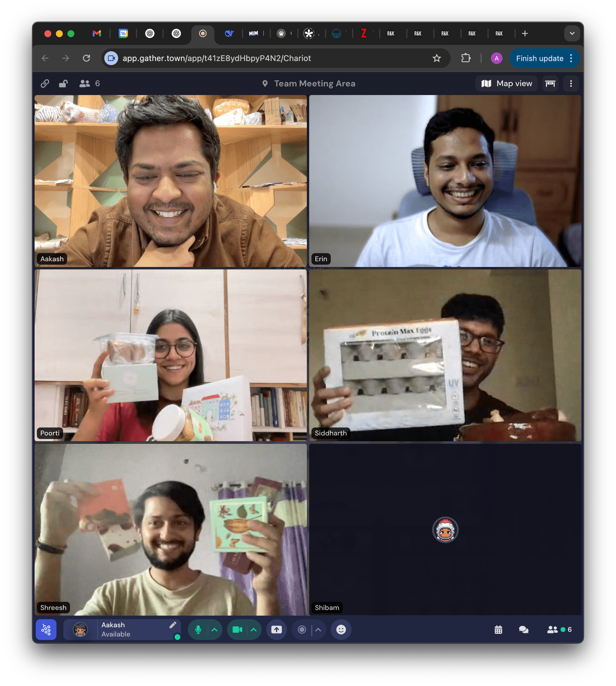
Task: Open the Gather main menu logo button
Action: 46,630
